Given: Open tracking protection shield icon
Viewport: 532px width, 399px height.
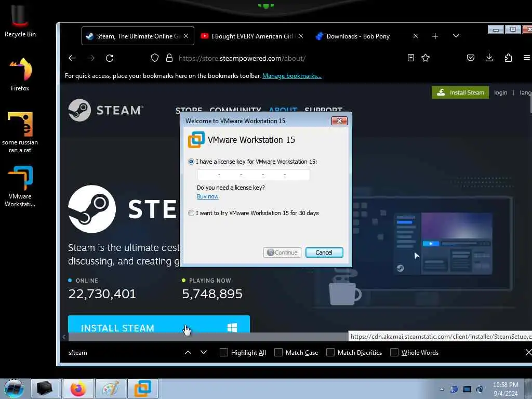Looking at the screenshot, I should 155,58.
